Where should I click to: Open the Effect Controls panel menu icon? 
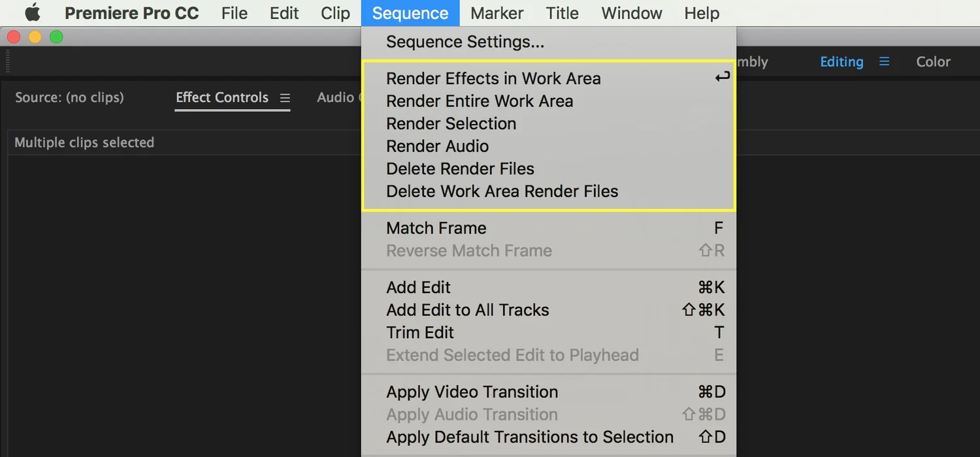(x=285, y=98)
